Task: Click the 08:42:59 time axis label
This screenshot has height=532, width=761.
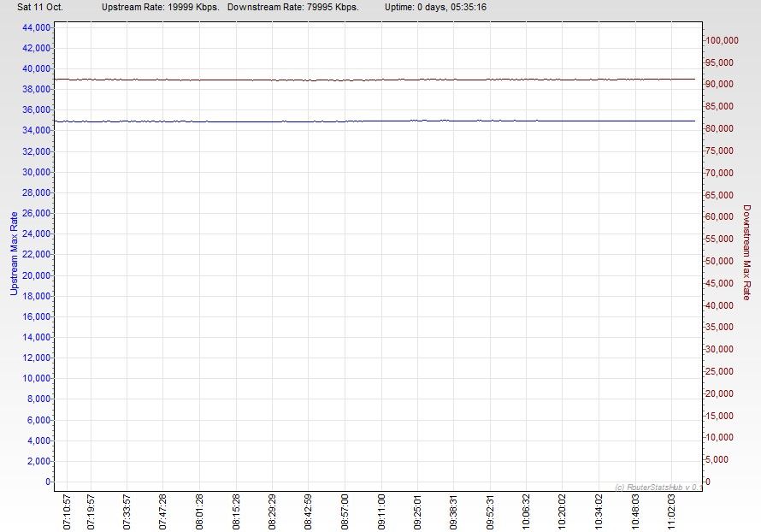Action: [x=308, y=511]
